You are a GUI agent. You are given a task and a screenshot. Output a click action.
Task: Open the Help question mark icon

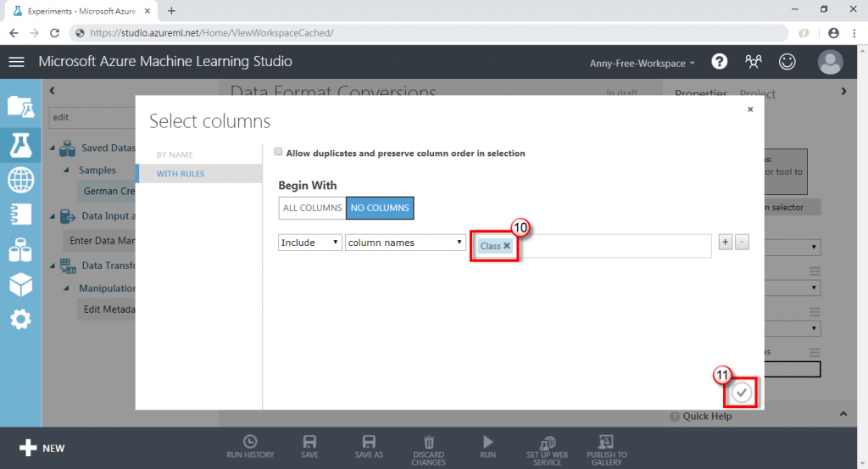(719, 61)
